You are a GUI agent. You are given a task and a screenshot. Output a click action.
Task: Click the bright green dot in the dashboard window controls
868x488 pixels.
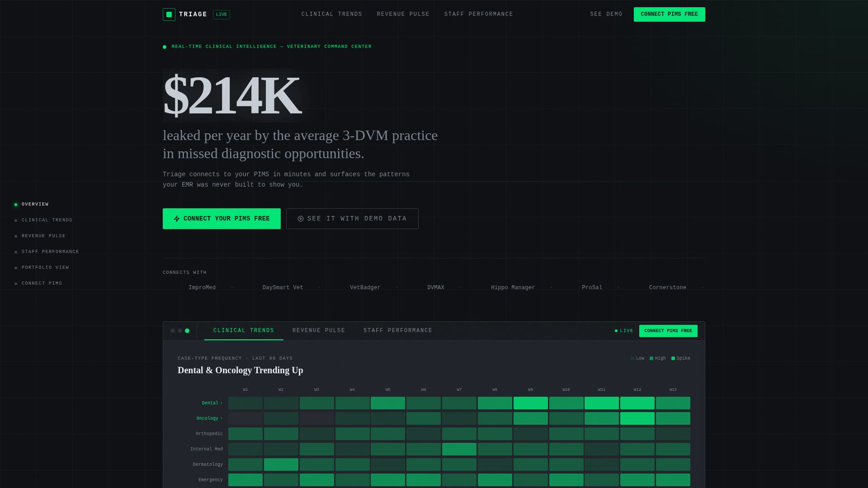187,331
